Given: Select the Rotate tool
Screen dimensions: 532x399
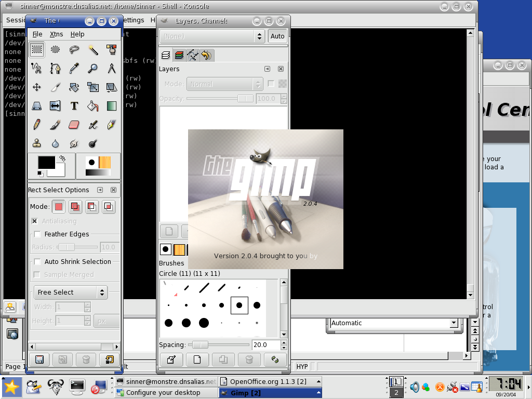Looking at the screenshot, I should click(x=74, y=87).
